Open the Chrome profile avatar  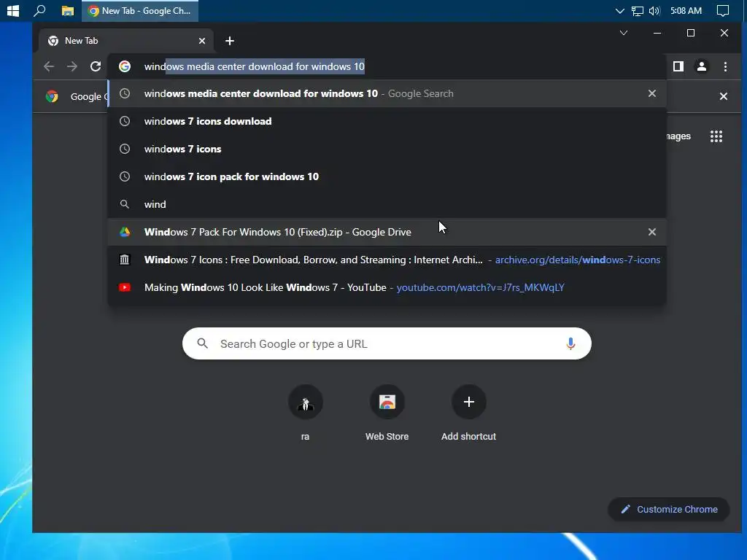(x=701, y=66)
